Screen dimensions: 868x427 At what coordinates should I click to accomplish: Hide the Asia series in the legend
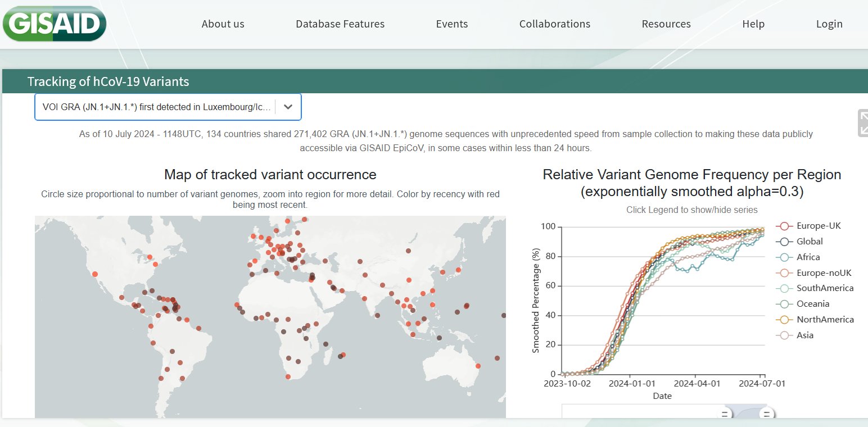pyautogui.click(x=804, y=335)
